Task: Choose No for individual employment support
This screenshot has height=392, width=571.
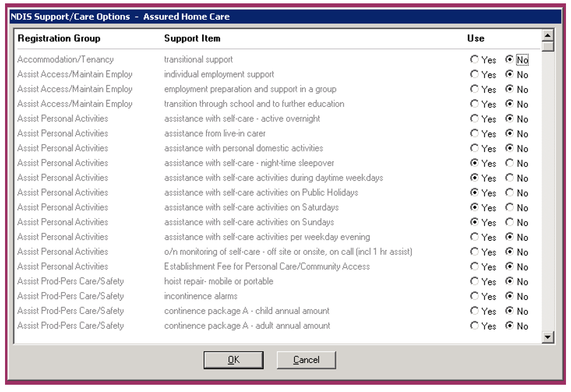Action: 510,74
